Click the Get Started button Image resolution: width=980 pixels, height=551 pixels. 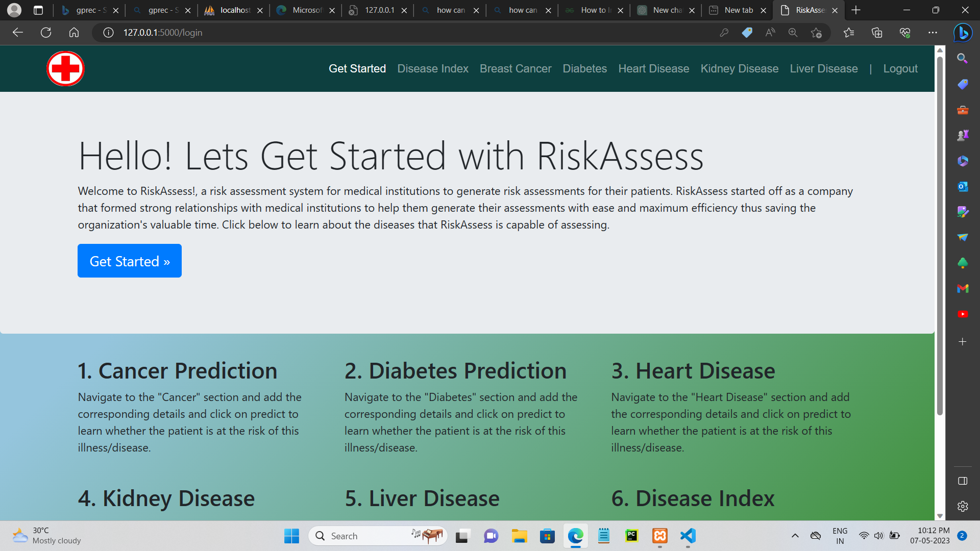point(129,261)
